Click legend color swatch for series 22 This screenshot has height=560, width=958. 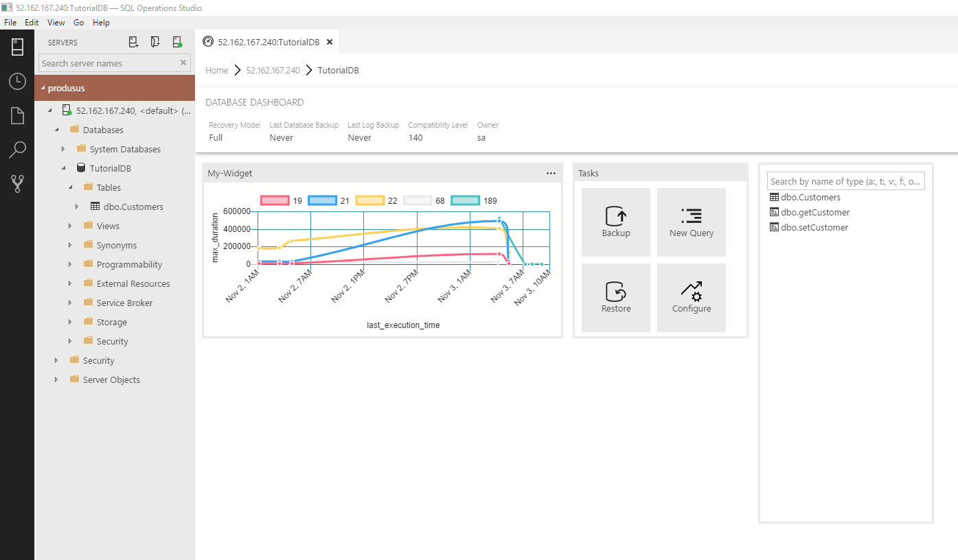369,200
